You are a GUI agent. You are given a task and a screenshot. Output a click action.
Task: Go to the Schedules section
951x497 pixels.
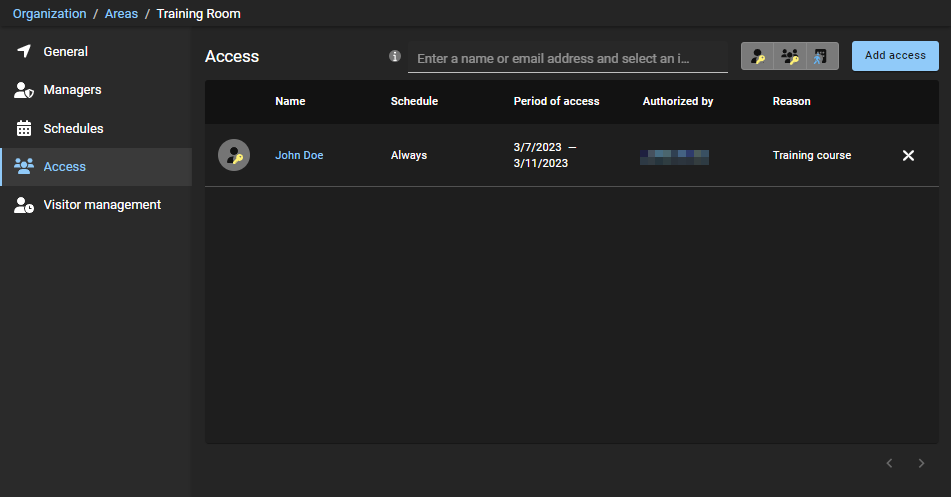73,128
